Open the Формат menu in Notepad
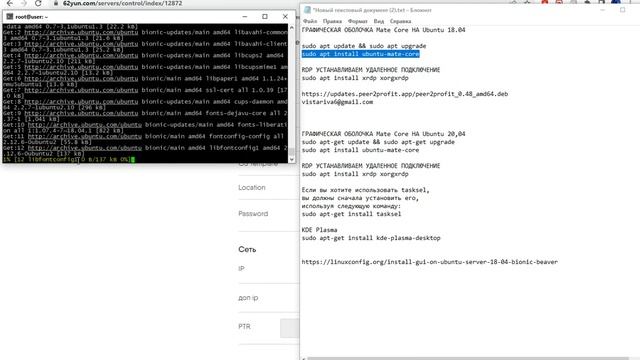 pos(358,21)
